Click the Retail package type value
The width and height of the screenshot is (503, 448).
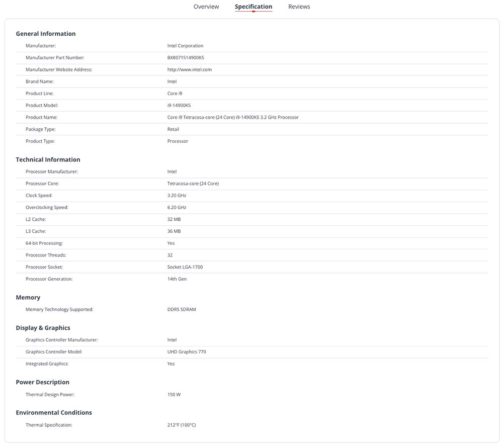173,129
